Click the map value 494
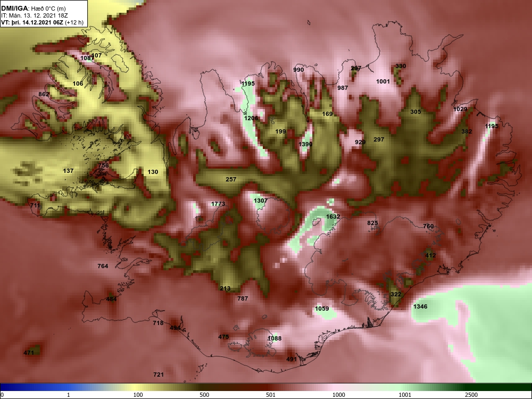The image size is (532, 399). point(175,328)
